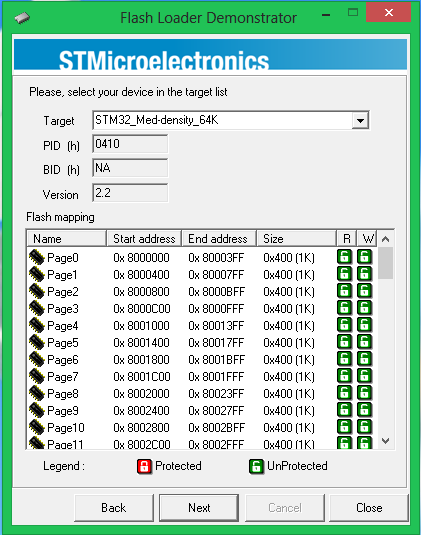
Task: Click the chip icon in the title bar
Action: coord(22,17)
